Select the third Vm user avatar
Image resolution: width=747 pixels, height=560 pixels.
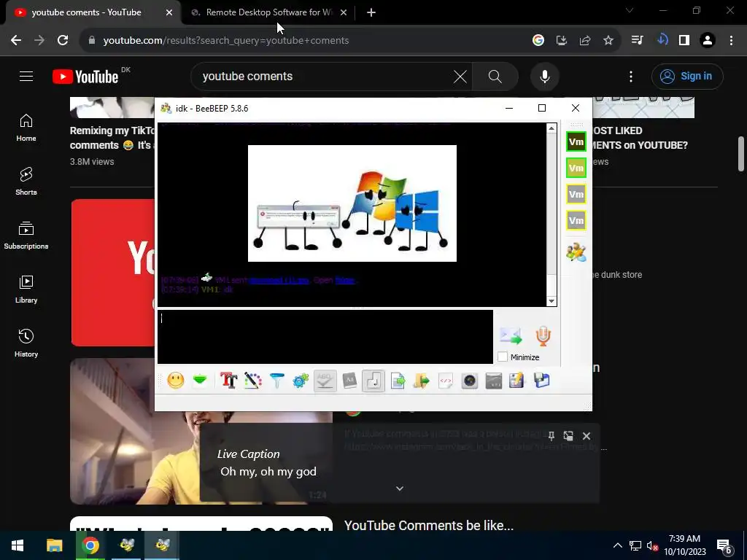pyautogui.click(x=576, y=194)
